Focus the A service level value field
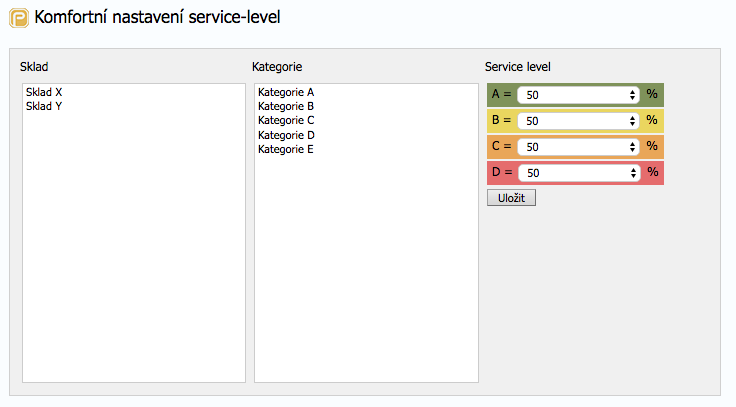 point(572,95)
